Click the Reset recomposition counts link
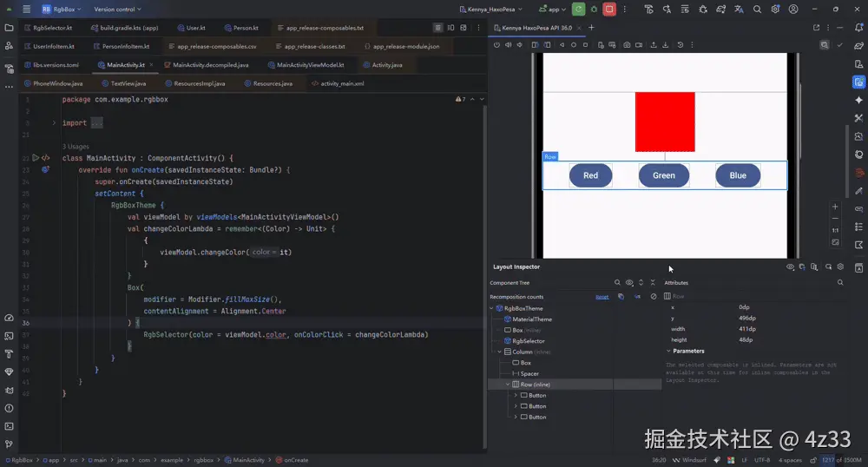This screenshot has width=868, height=467. [x=602, y=297]
